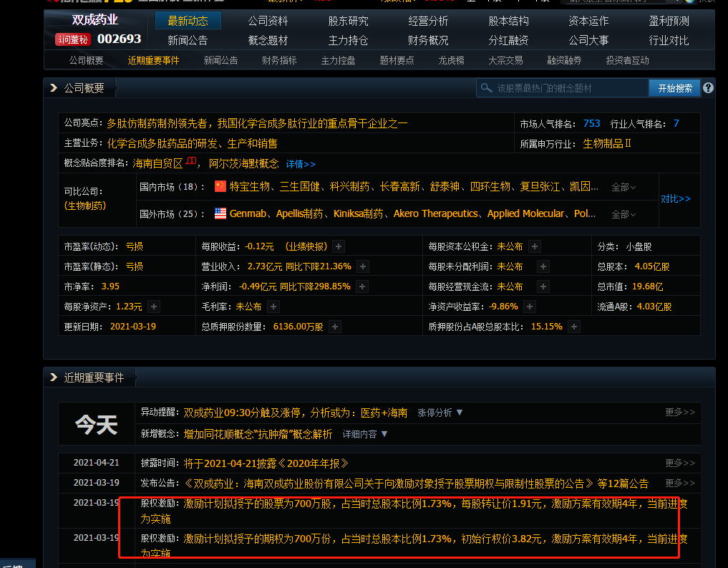728x568 pixels.
Task: Open the 详情>> link after 阿尔茨海默概念
Action: point(301,164)
